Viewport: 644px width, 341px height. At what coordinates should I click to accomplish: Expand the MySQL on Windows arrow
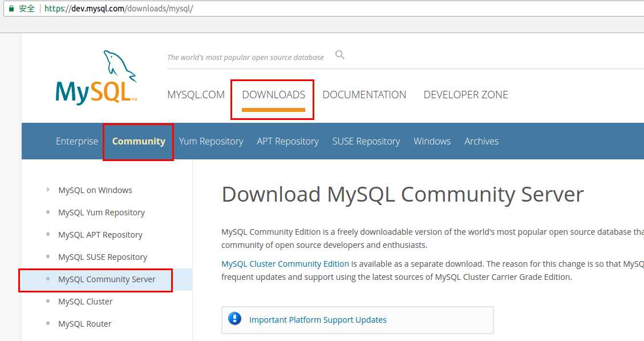48,190
